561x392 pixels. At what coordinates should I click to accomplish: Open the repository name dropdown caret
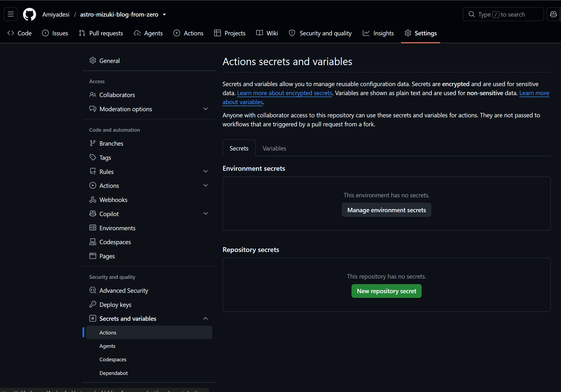coord(165,15)
